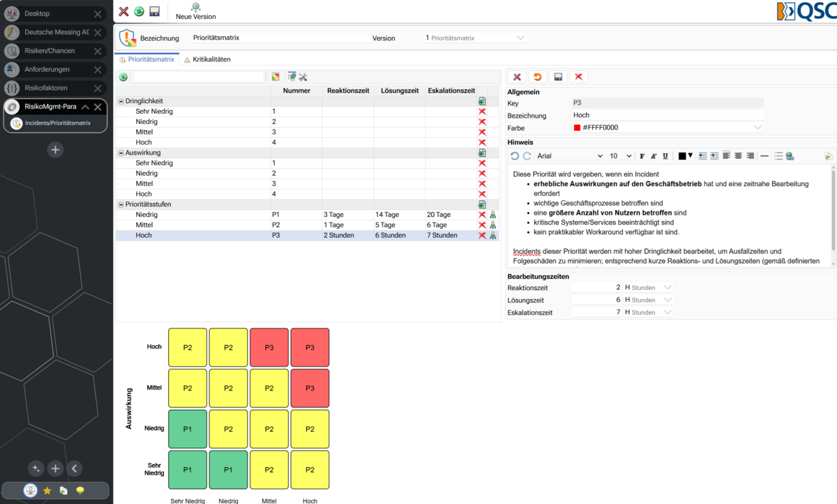Open the font size 10 dropdown

coord(629,156)
